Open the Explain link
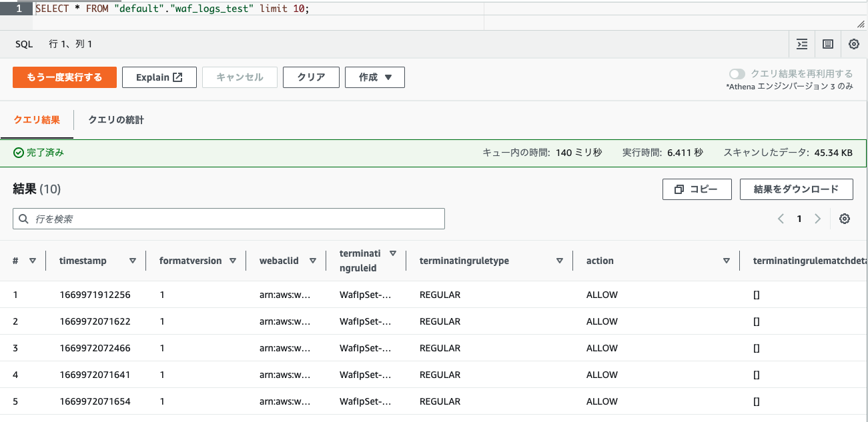 (x=159, y=77)
